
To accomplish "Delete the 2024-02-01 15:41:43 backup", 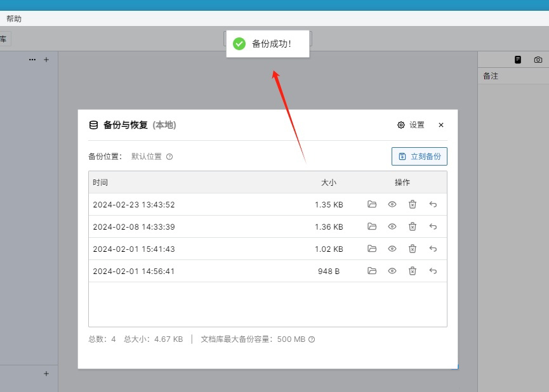I will coord(413,249).
